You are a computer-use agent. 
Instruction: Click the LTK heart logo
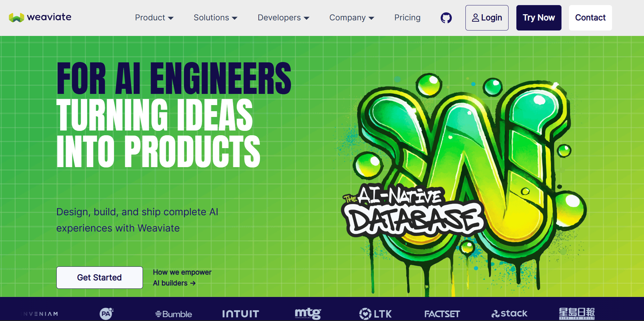[375, 314]
